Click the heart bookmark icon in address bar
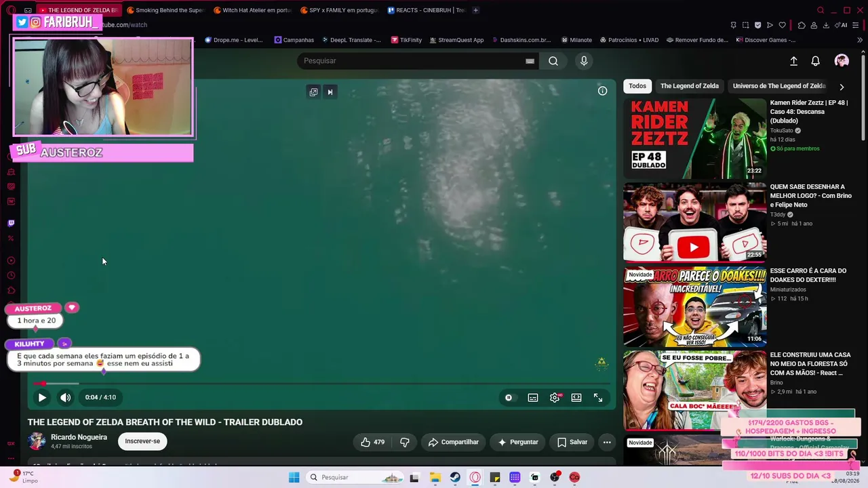 pyautogui.click(x=782, y=25)
